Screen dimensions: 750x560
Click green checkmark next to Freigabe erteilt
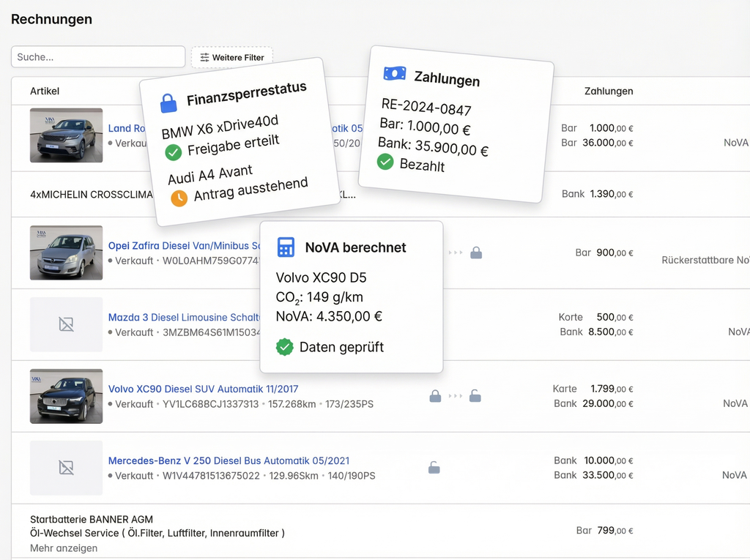(x=173, y=152)
